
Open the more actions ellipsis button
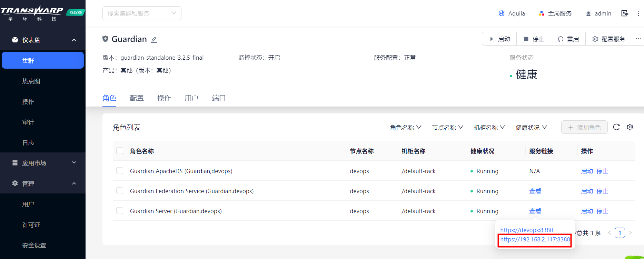[x=638, y=39]
